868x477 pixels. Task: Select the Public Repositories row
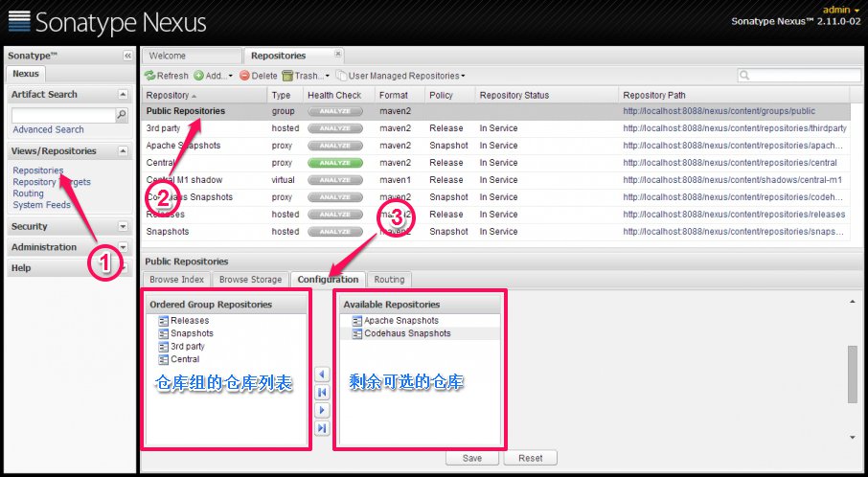(x=496, y=111)
